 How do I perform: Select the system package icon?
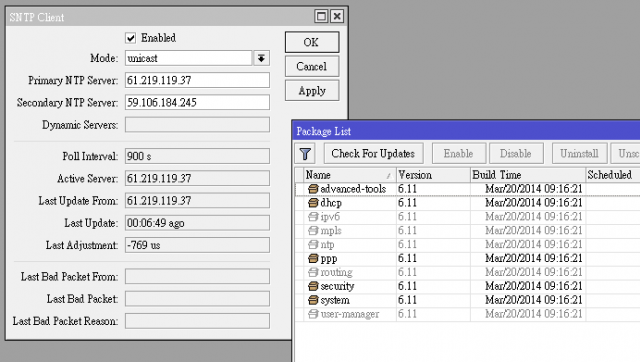(x=313, y=300)
